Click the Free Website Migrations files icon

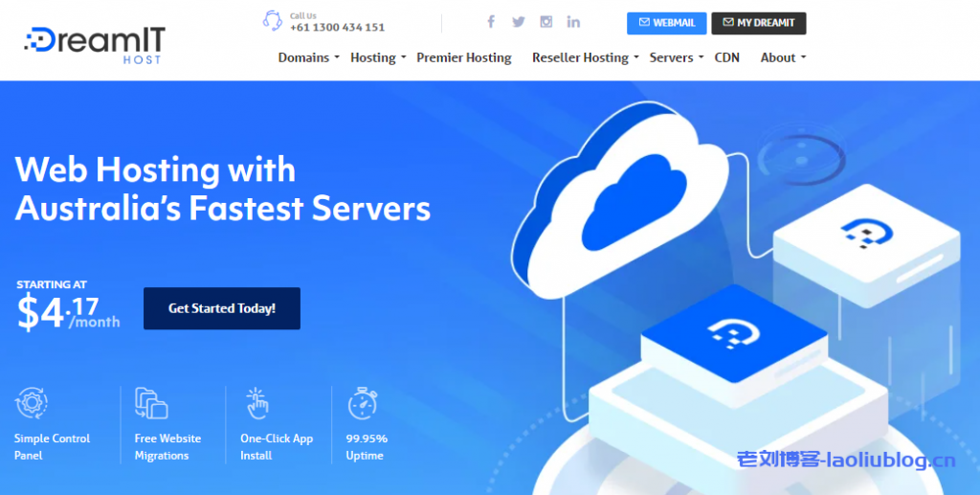click(151, 403)
